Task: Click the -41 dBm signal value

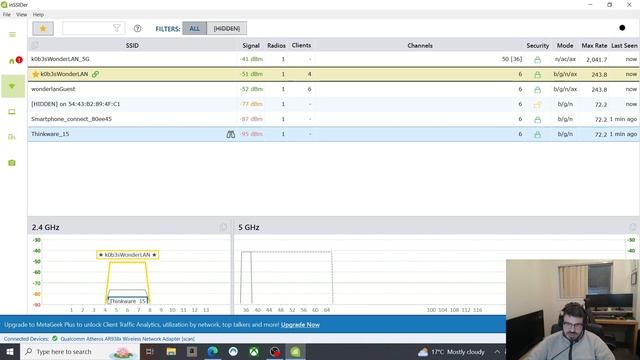Action: pyautogui.click(x=251, y=59)
